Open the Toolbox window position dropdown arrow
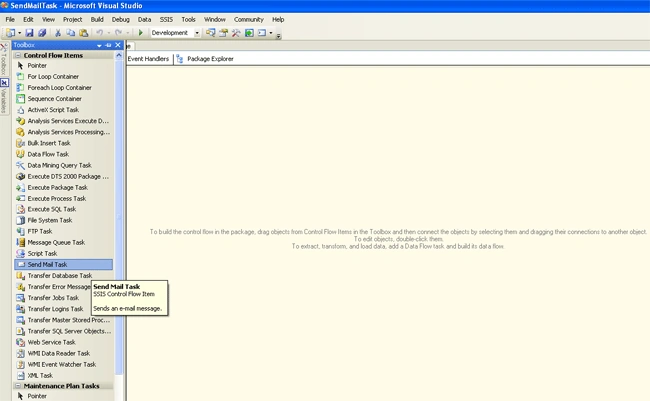Screen dimensions: 650x401 [x=99, y=46]
